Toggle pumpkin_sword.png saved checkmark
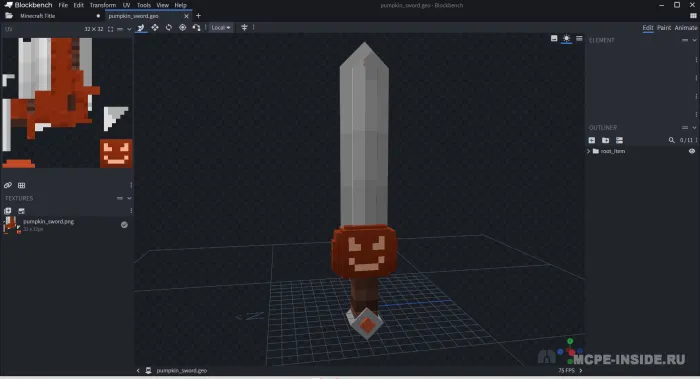Screen dimensions: 700x379 point(124,225)
